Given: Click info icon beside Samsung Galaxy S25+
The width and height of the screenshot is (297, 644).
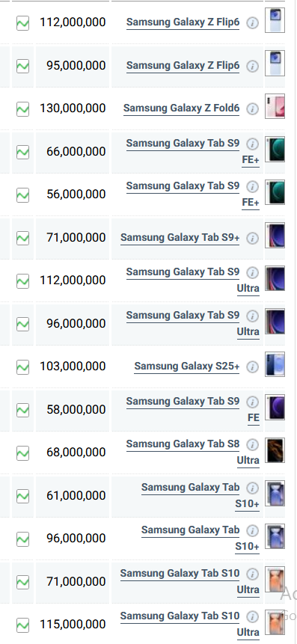Looking at the screenshot, I should click(x=253, y=367).
